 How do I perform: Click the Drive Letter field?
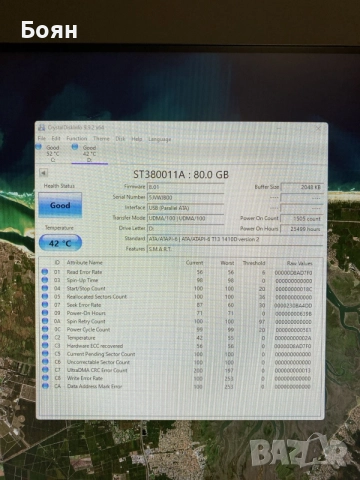(185, 229)
